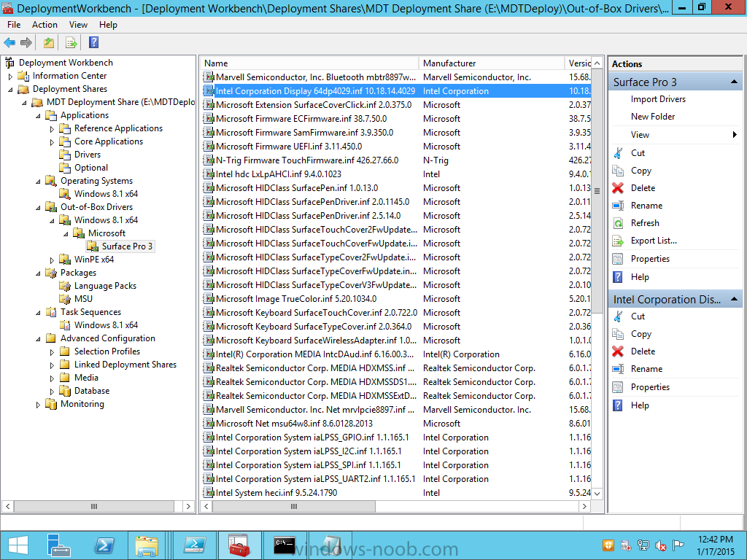Select Task Sequences in the tree

point(90,312)
